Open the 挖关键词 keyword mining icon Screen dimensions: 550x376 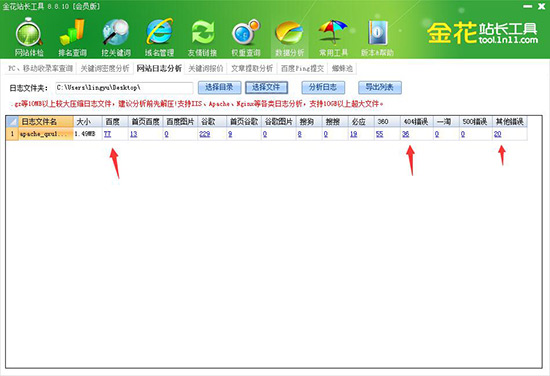[x=116, y=38]
